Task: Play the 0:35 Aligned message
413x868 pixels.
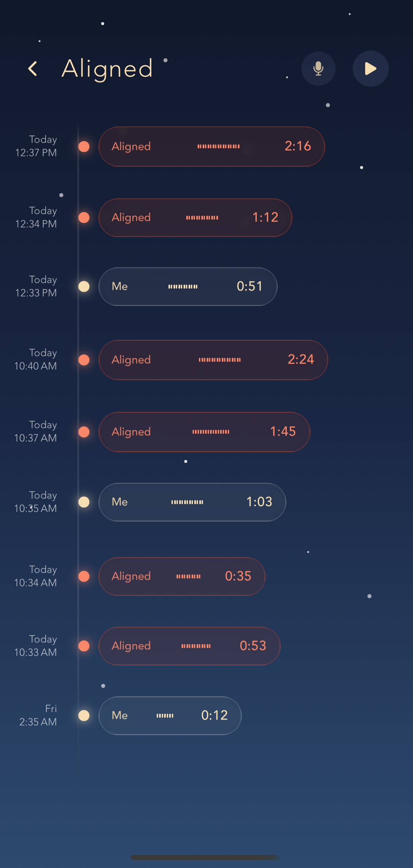Action: coord(182,576)
